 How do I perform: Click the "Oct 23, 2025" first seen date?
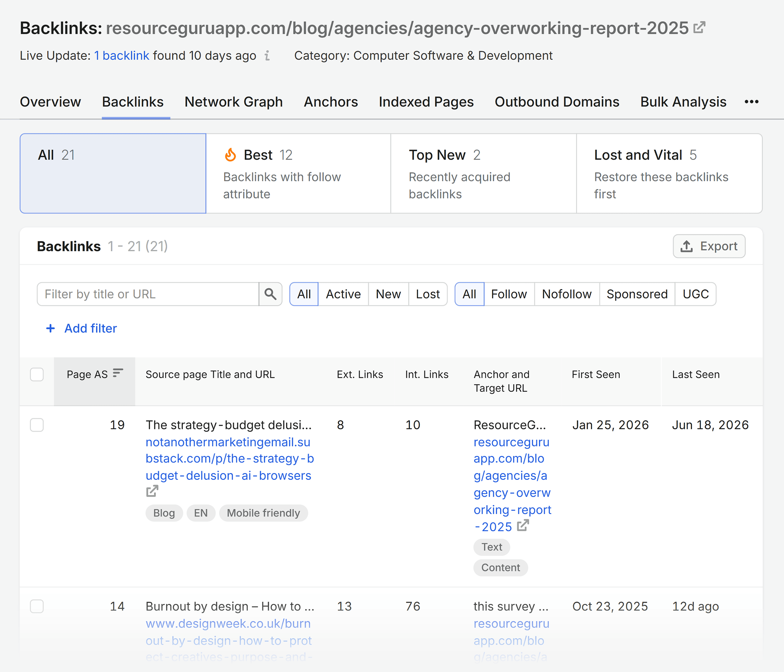tap(610, 606)
